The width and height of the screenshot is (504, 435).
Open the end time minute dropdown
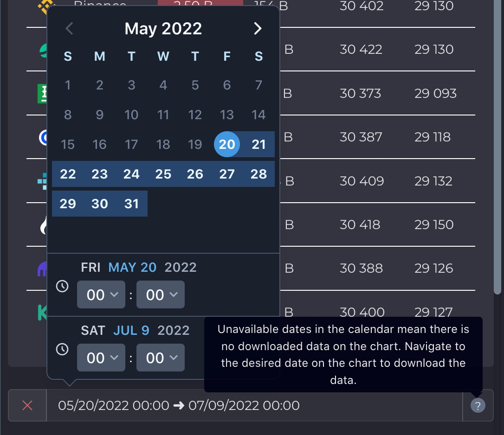(x=161, y=358)
